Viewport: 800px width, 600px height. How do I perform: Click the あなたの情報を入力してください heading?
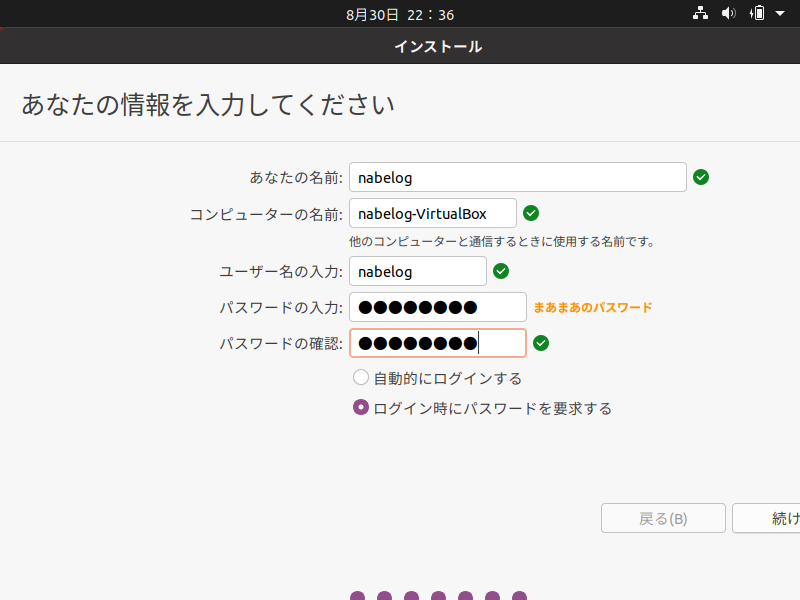click(x=208, y=105)
